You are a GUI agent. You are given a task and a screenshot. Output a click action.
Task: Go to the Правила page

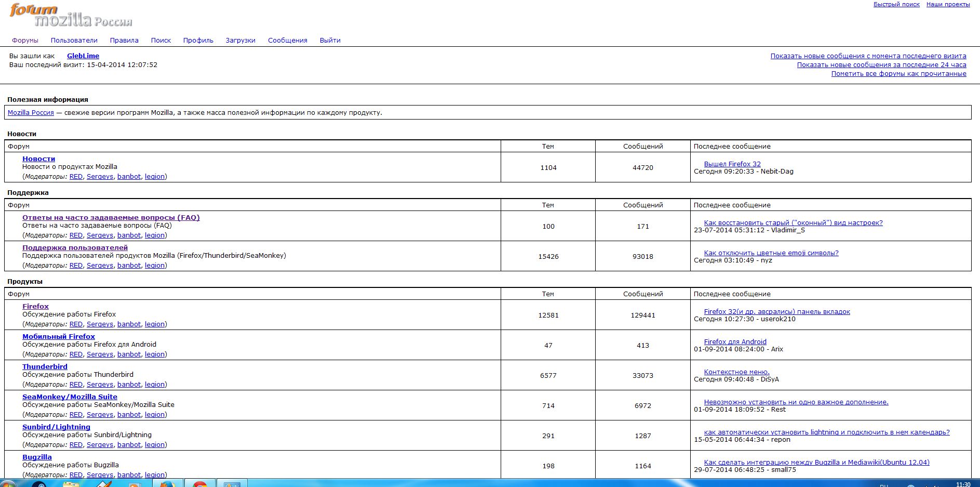pos(124,40)
